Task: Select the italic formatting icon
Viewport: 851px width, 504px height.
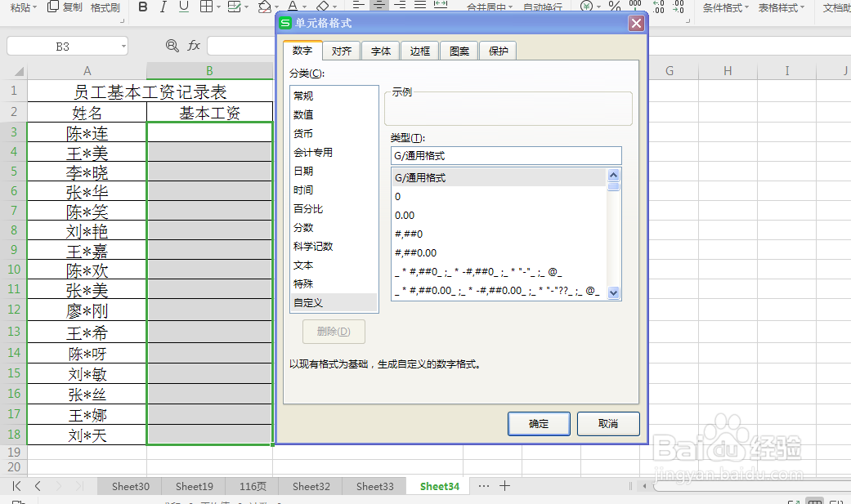Action: pyautogui.click(x=163, y=7)
